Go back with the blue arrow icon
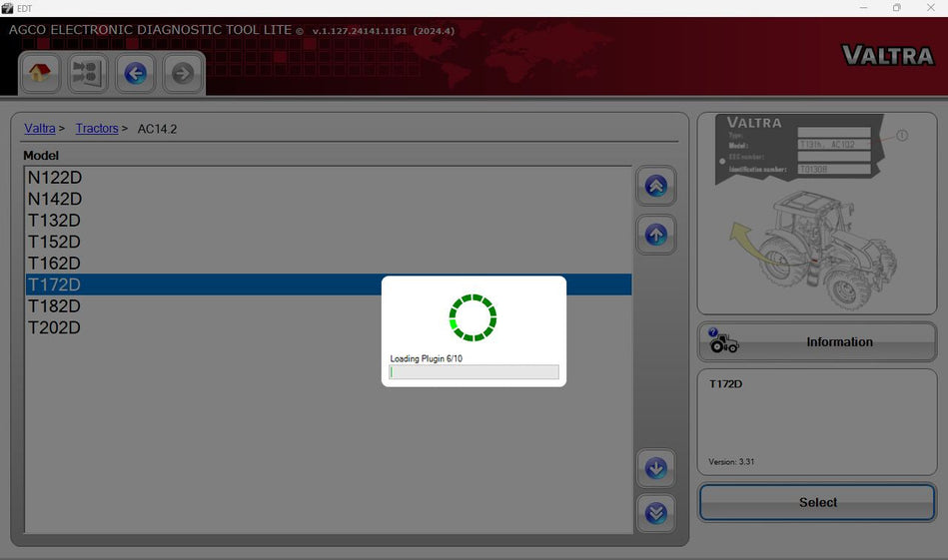The width and height of the screenshot is (948, 560). tap(135, 73)
